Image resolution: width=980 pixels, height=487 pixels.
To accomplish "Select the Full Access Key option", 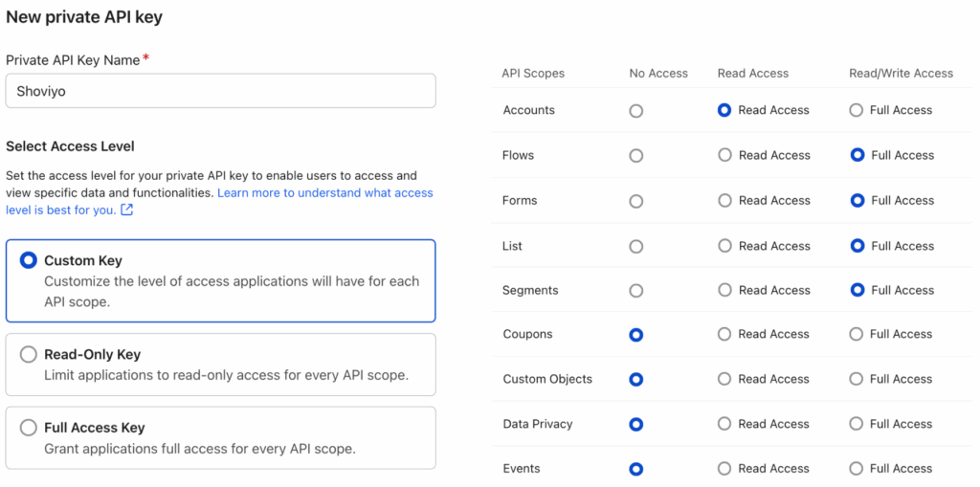I will coord(29,428).
